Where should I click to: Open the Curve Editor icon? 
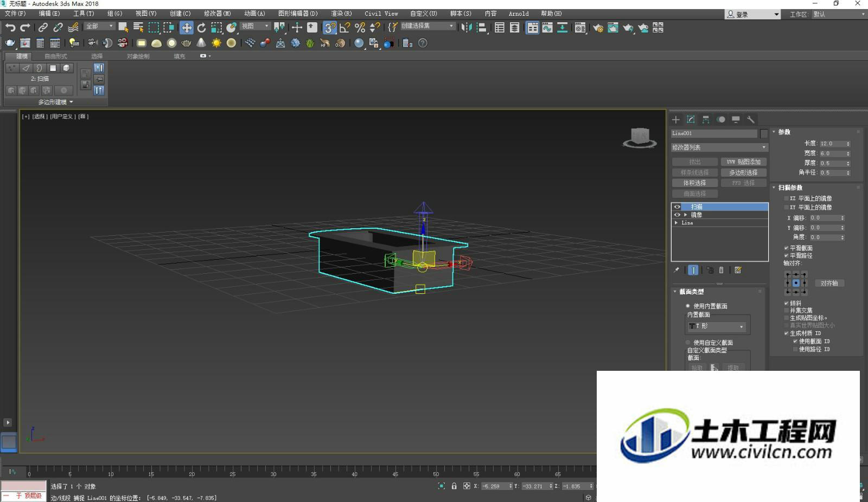547,28
